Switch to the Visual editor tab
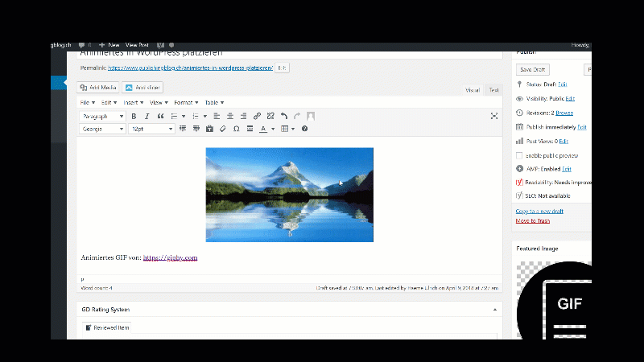Viewport: 644px width, 362px height. click(x=473, y=90)
